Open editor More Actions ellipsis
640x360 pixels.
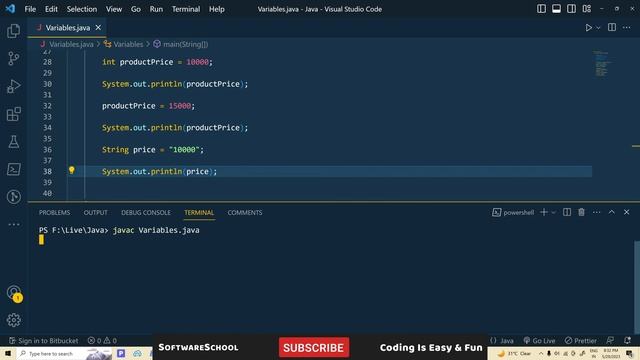(x=627, y=27)
